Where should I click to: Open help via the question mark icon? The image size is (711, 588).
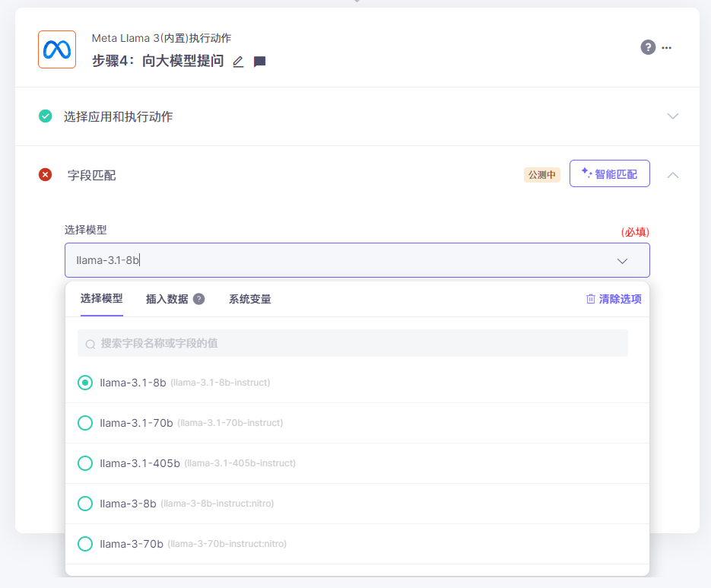[x=648, y=47]
